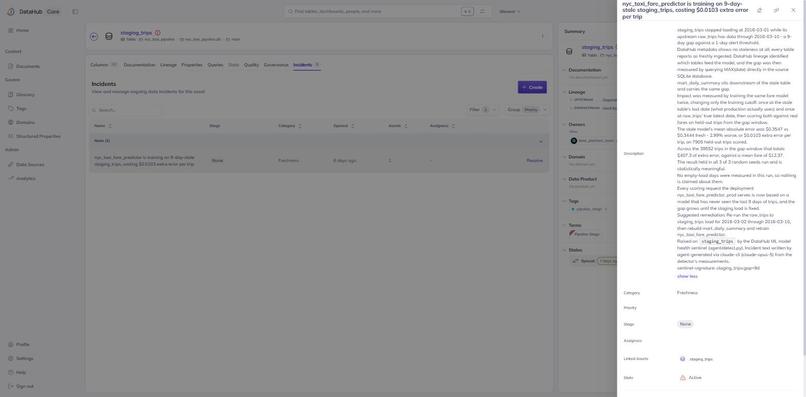Collapse the Data Product section in Summary

[564, 179]
